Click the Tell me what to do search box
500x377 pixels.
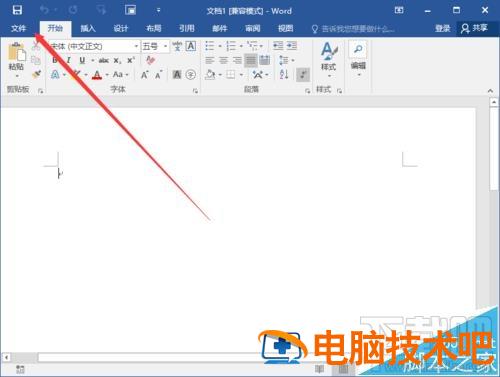pos(353,29)
